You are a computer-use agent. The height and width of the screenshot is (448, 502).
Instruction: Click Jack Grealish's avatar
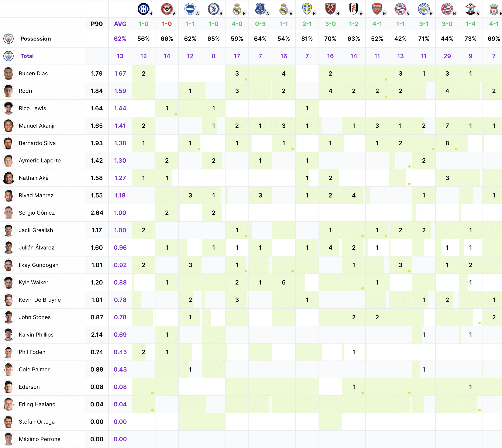pyautogui.click(x=8, y=230)
